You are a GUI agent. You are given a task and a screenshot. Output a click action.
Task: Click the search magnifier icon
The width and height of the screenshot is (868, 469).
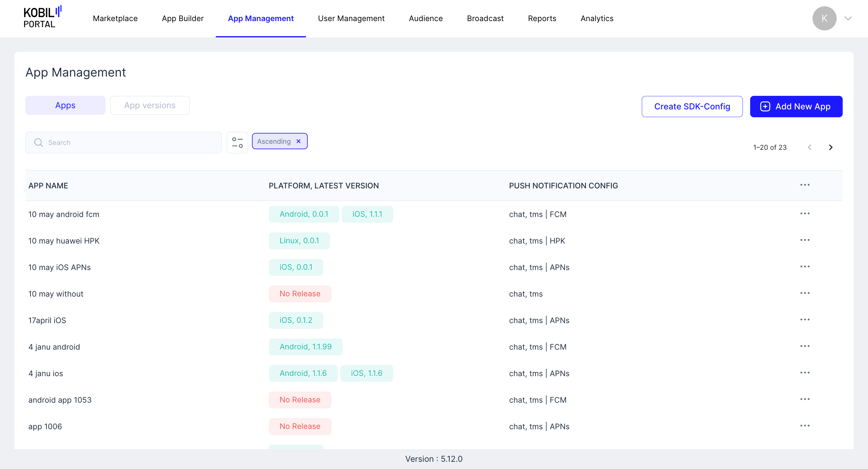38,143
